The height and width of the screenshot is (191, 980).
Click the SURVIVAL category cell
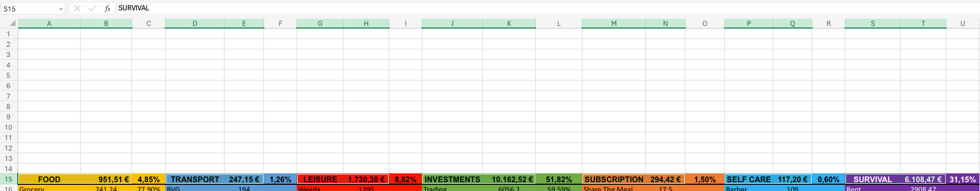coord(872,179)
